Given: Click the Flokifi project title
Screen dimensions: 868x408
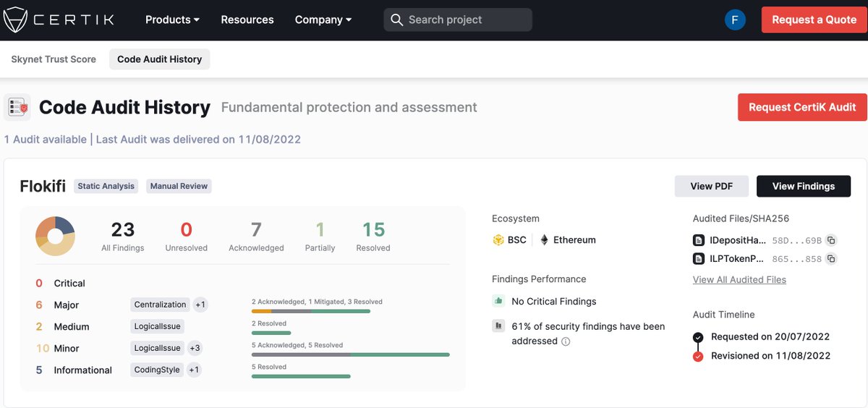Looking at the screenshot, I should 43,186.
